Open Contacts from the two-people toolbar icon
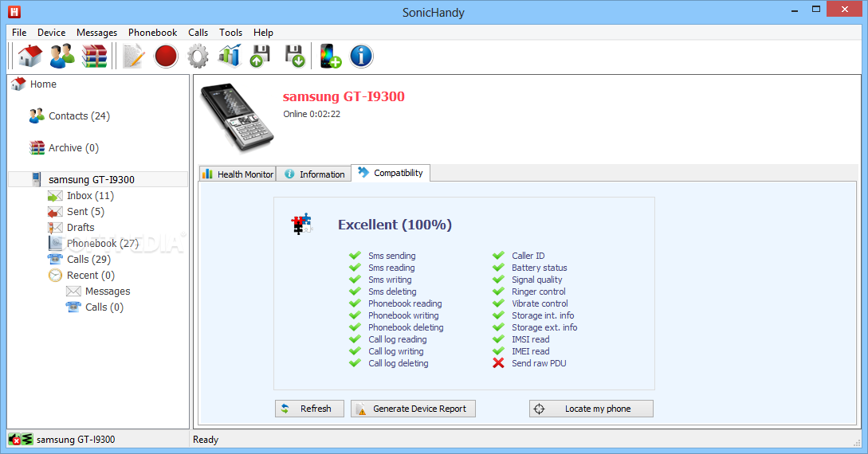868x454 pixels. point(62,56)
